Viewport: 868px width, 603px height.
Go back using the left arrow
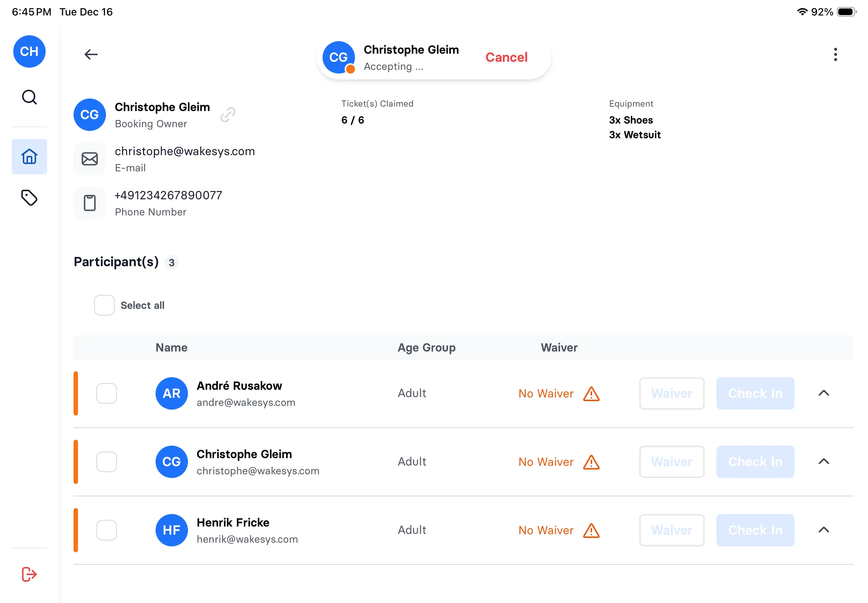click(x=91, y=54)
